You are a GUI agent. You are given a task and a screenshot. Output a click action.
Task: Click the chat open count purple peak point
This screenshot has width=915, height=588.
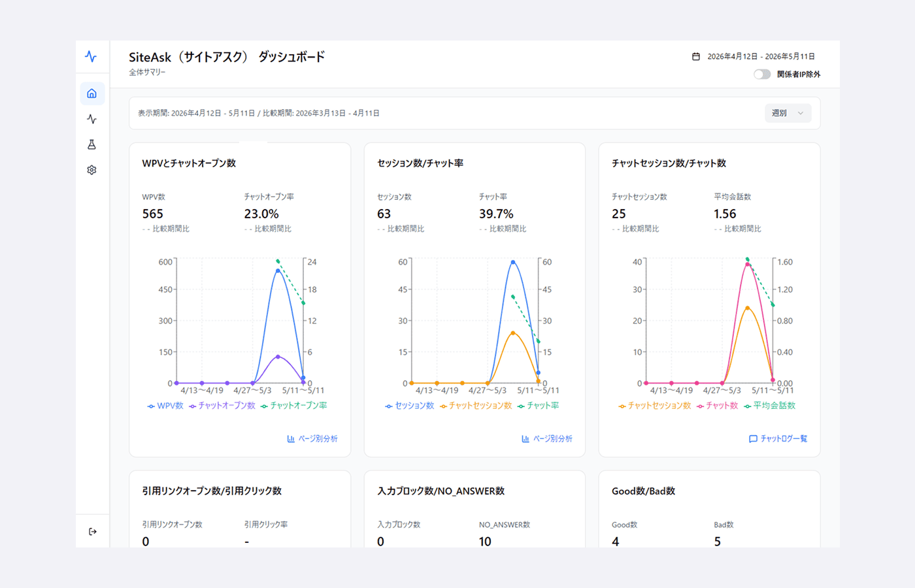point(278,357)
